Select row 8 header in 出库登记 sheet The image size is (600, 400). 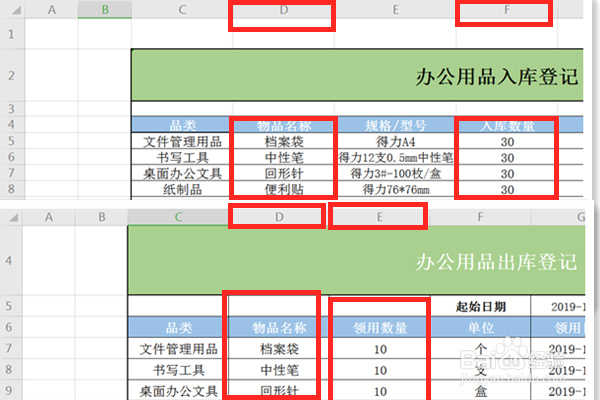11,369
